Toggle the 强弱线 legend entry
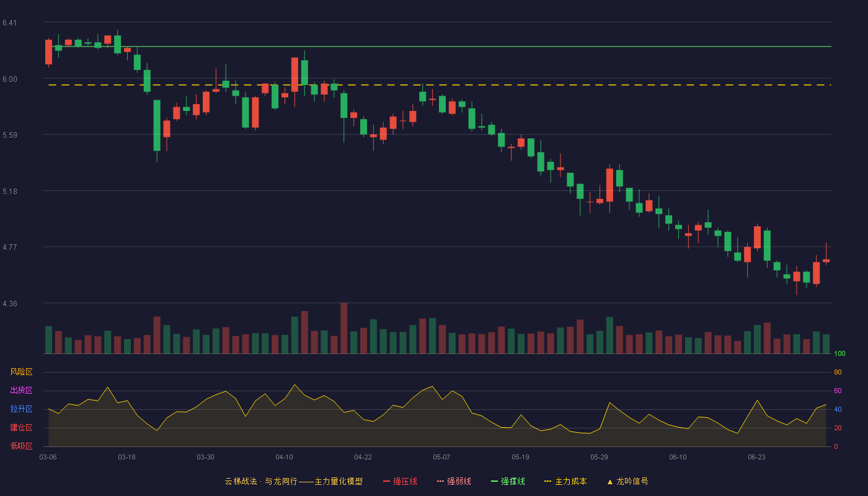Viewport: 868px width, 496px height. [454, 481]
